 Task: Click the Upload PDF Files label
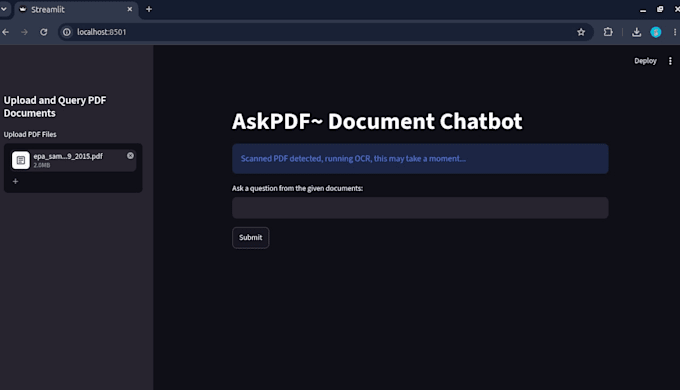tap(30, 134)
